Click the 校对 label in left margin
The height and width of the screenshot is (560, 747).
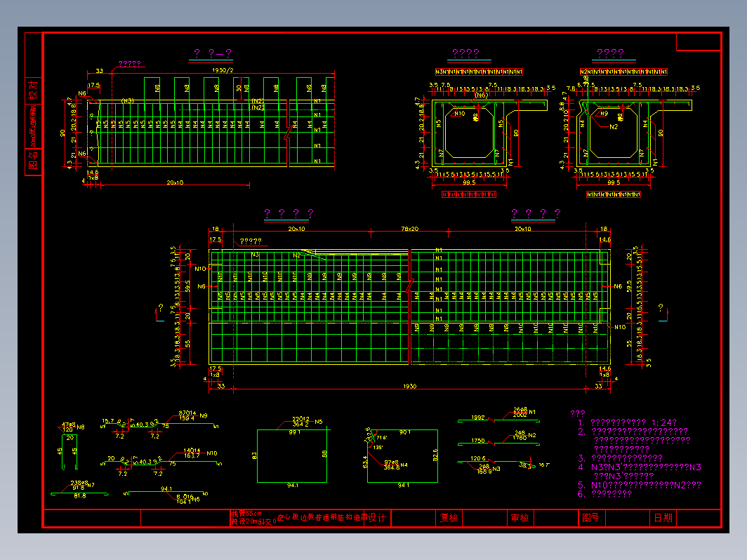(x=33, y=90)
